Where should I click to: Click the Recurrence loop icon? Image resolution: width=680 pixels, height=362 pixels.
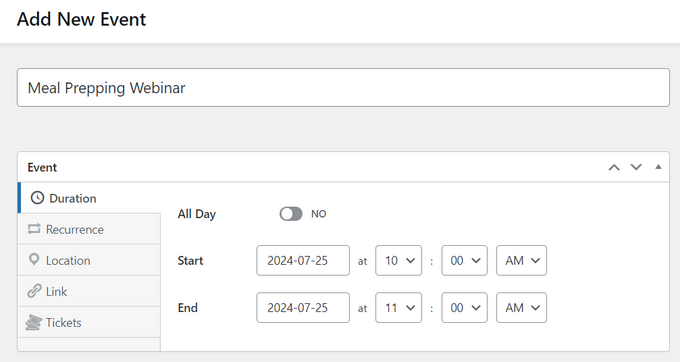(x=34, y=228)
